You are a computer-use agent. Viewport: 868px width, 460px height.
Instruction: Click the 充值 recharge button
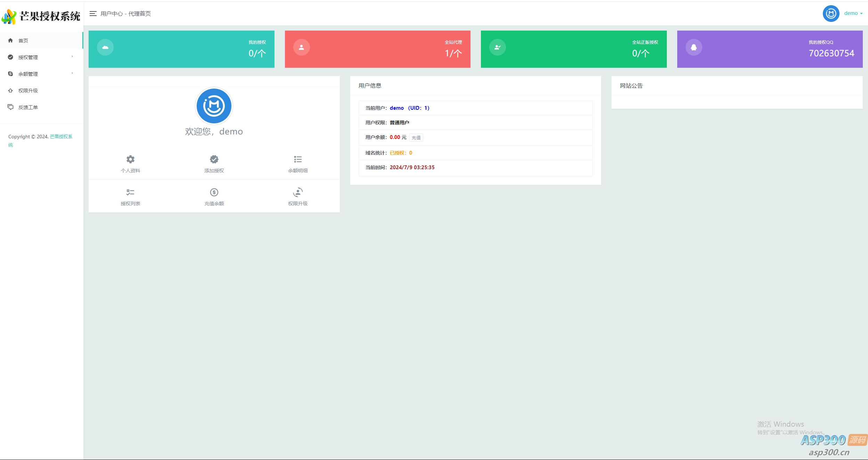(x=416, y=138)
